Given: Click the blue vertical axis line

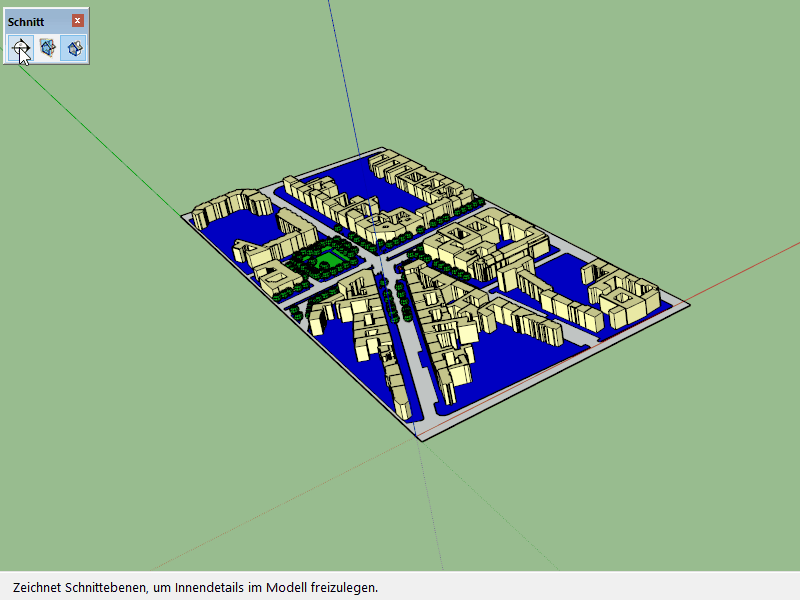Looking at the screenshot, I should tap(343, 80).
